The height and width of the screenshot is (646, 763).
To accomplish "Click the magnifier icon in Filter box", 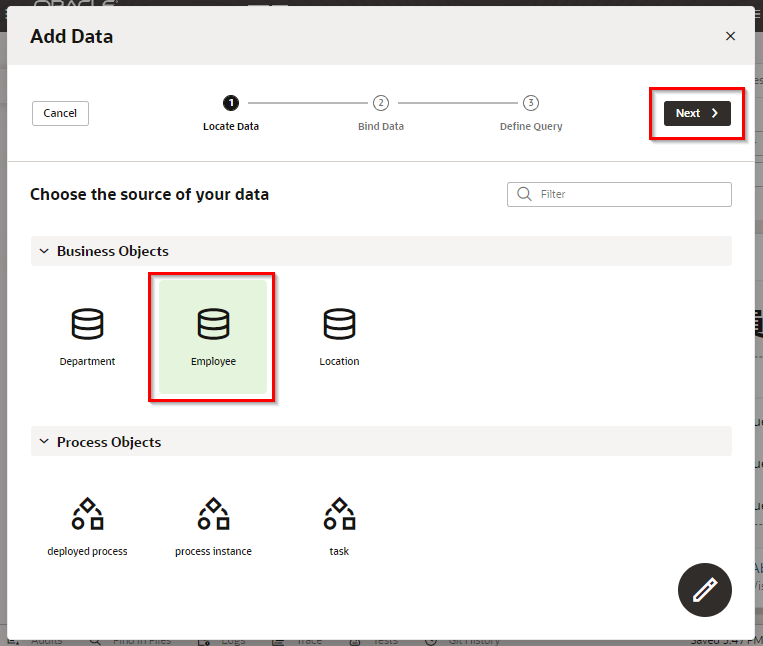I will 524,194.
